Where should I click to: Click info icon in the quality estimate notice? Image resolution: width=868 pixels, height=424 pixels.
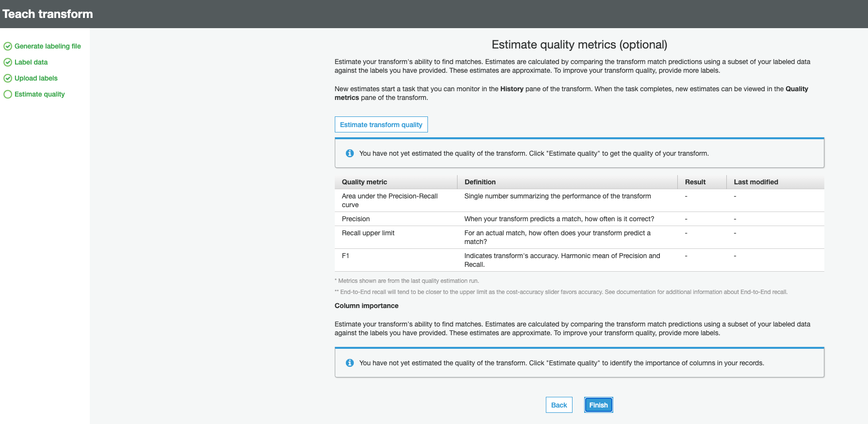349,153
